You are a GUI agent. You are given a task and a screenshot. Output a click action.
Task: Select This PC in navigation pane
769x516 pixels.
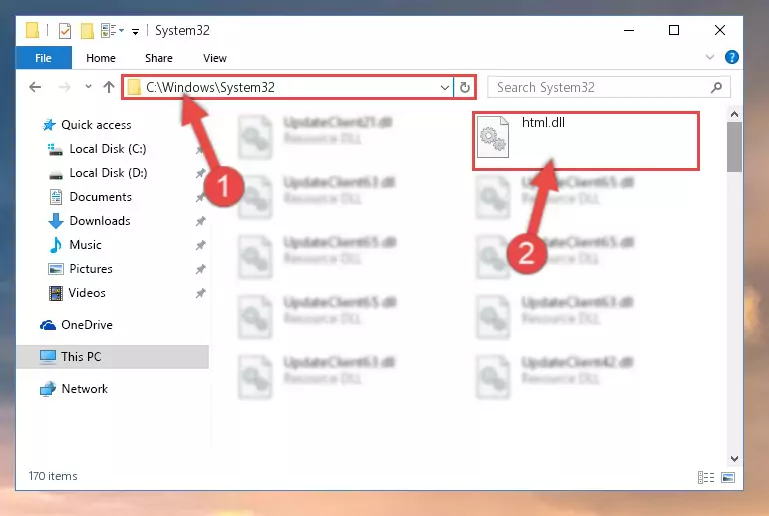[x=81, y=357]
